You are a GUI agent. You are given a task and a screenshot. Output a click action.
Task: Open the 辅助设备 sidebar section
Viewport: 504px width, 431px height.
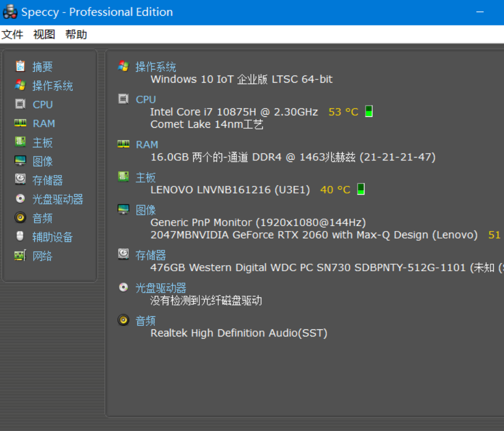click(53, 238)
